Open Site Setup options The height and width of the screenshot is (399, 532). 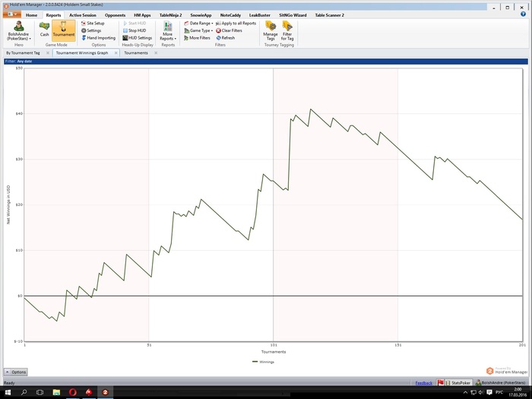point(93,23)
